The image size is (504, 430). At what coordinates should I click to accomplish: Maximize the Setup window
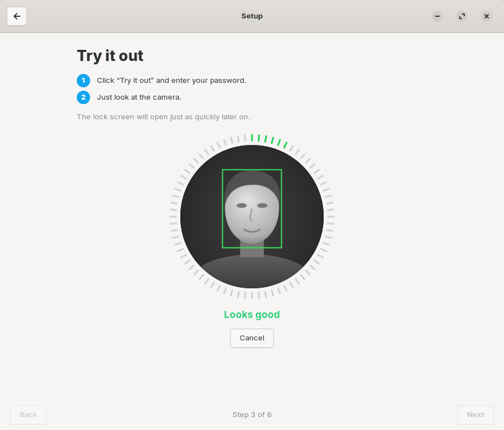[462, 16]
